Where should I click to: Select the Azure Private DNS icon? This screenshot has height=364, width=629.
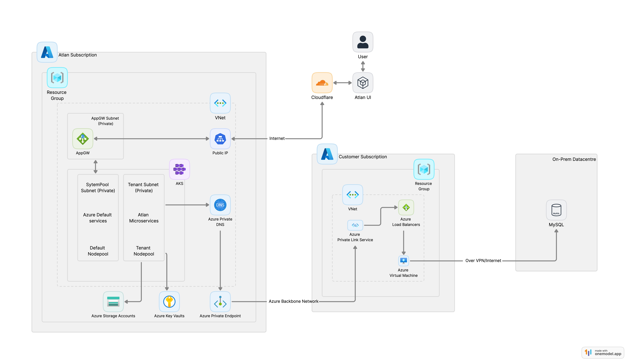220,205
